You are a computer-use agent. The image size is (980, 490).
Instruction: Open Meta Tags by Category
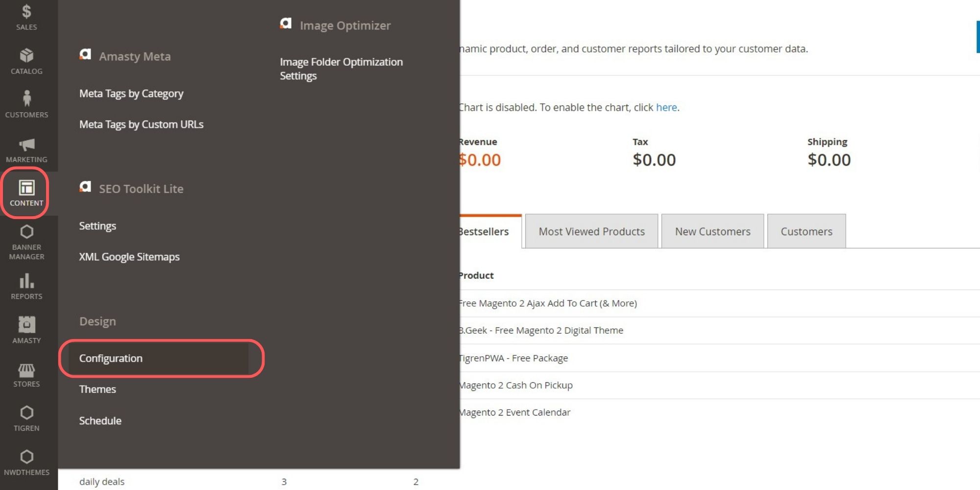pos(131,94)
